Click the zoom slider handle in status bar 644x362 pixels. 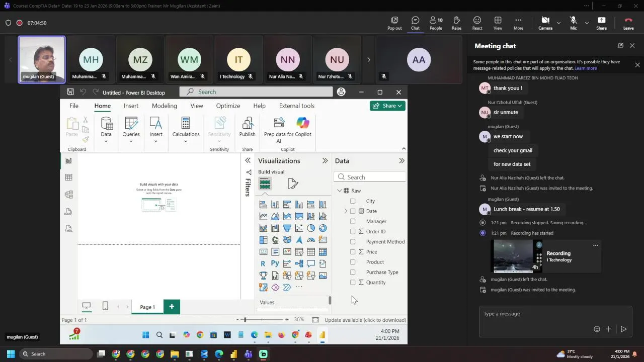pyautogui.click(x=245, y=320)
